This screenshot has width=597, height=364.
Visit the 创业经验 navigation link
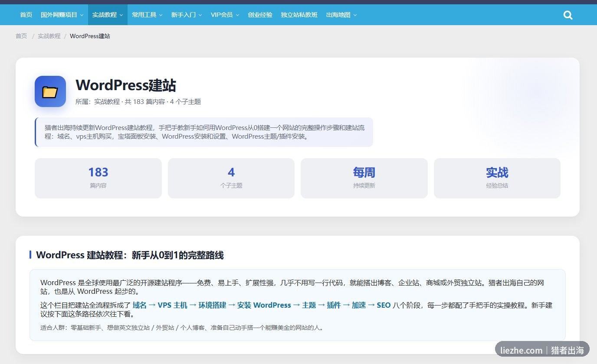(x=260, y=15)
